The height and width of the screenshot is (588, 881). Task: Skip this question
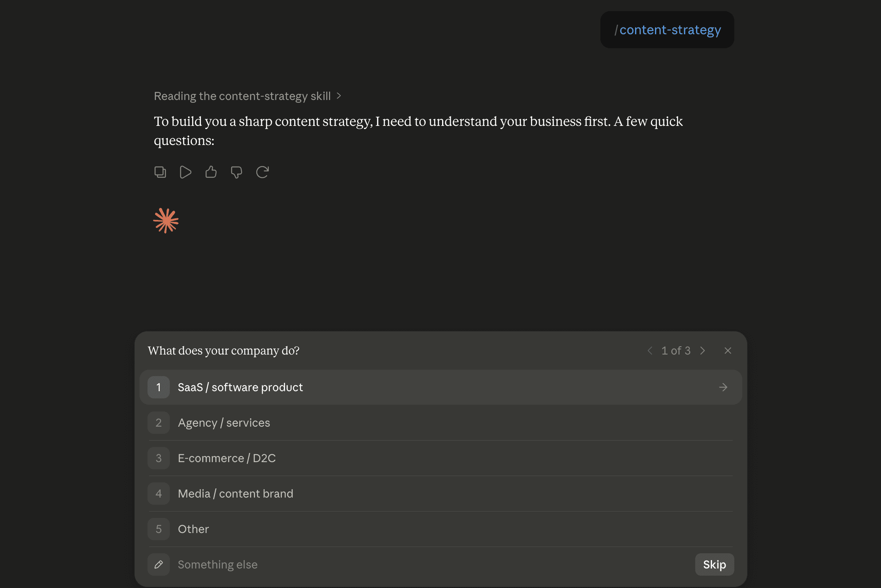pyautogui.click(x=714, y=564)
